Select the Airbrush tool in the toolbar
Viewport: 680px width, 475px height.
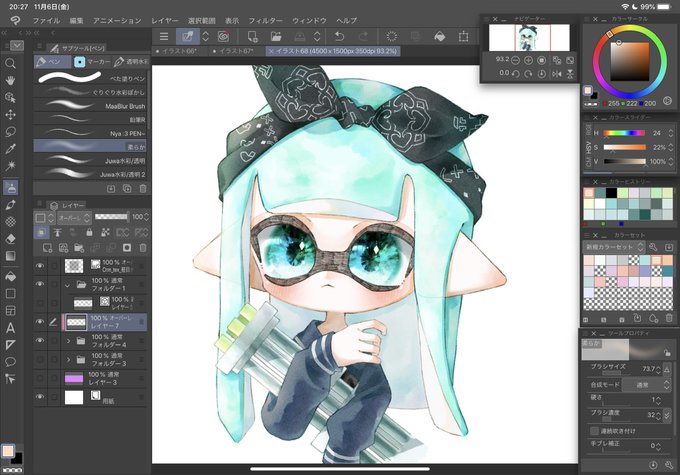10,188
